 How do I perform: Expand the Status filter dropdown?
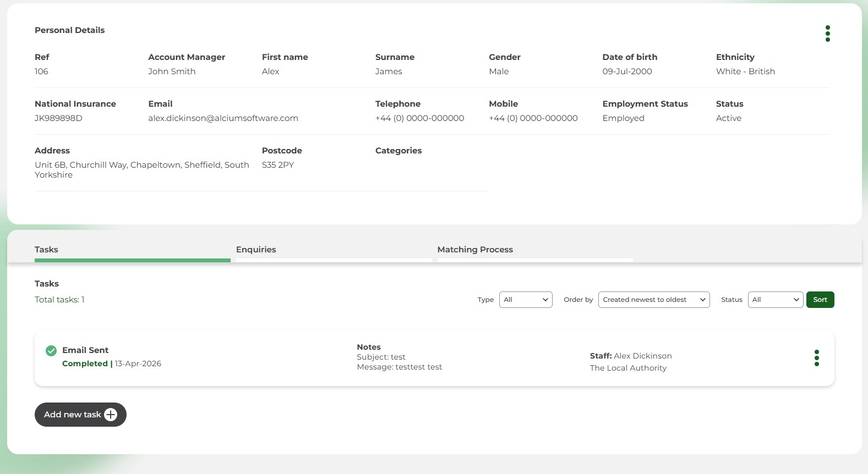tap(775, 300)
